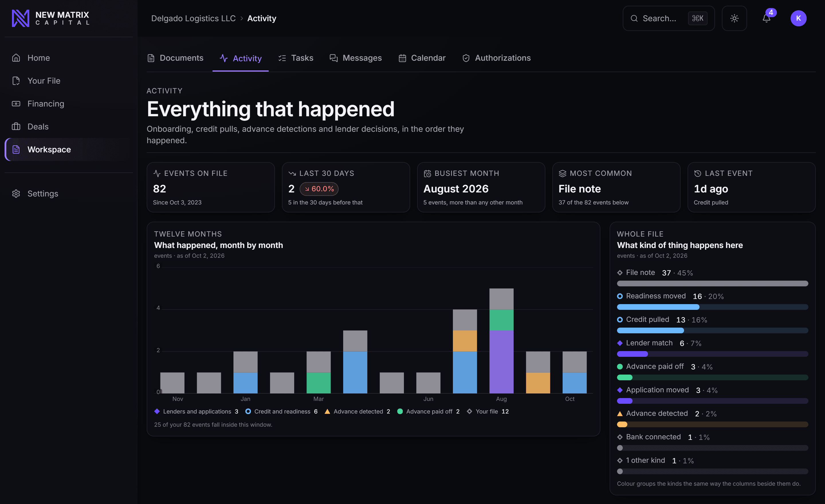Click the ⌘K shortcut badge
This screenshot has height=504, width=825.
(698, 18)
